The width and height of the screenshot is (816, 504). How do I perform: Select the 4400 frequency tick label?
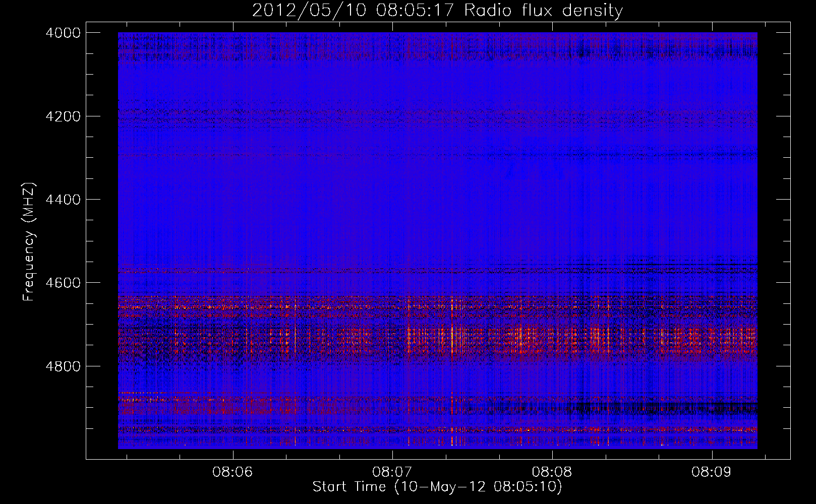[63, 200]
